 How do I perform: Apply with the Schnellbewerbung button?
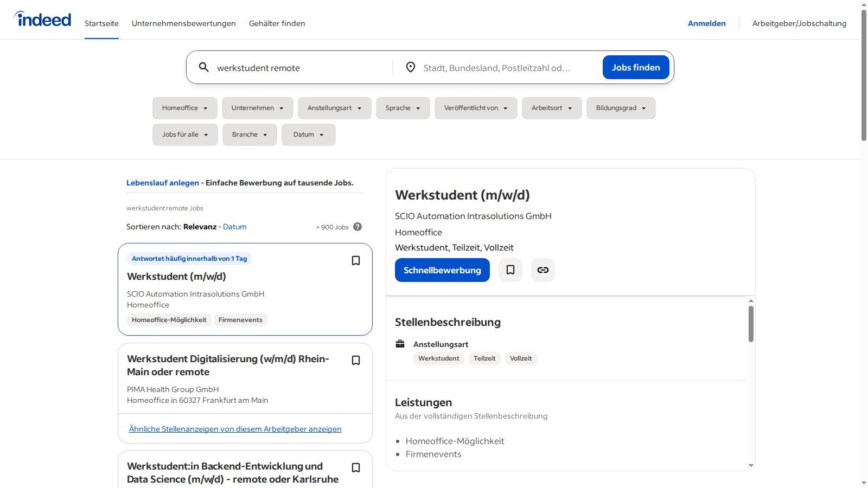[x=442, y=270]
